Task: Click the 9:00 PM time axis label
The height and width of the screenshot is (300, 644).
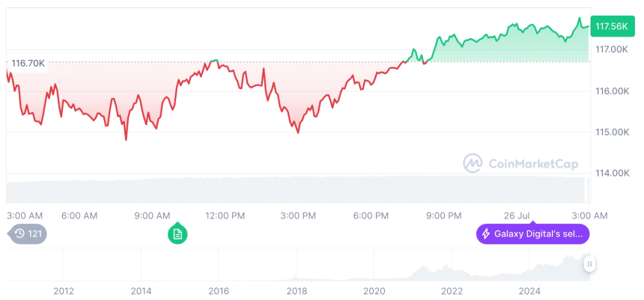Action: (x=444, y=215)
